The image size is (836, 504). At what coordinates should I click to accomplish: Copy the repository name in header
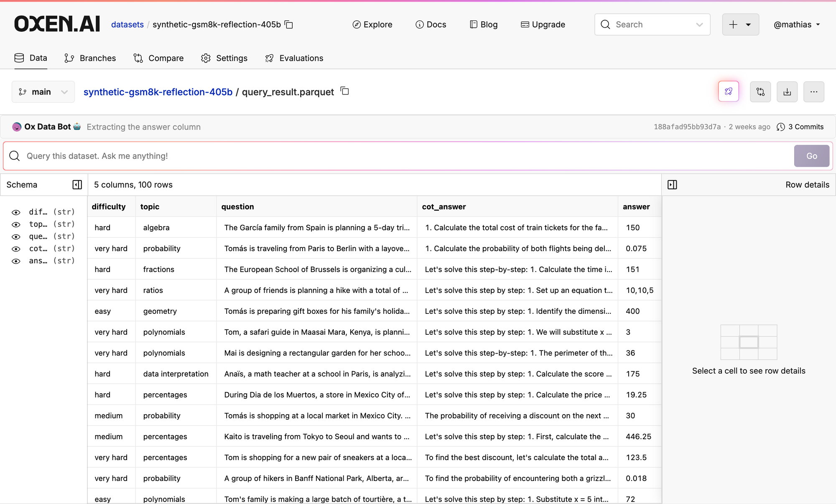[x=289, y=25]
